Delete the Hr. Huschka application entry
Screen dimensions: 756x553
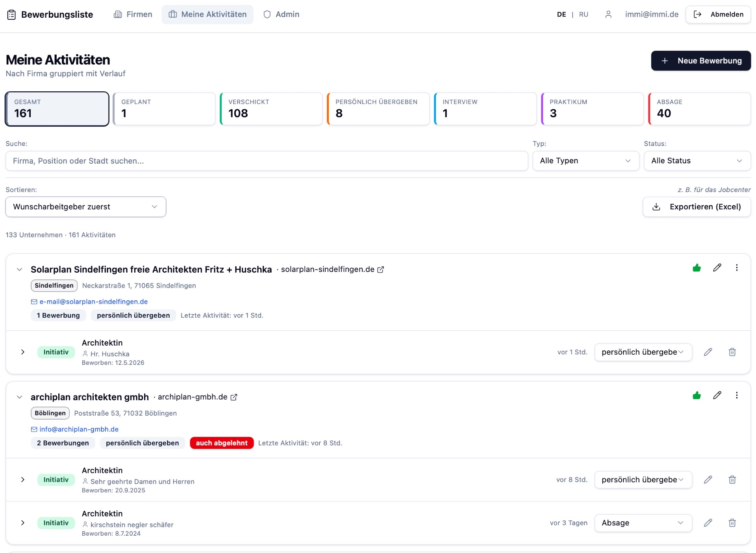pos(732,352)
